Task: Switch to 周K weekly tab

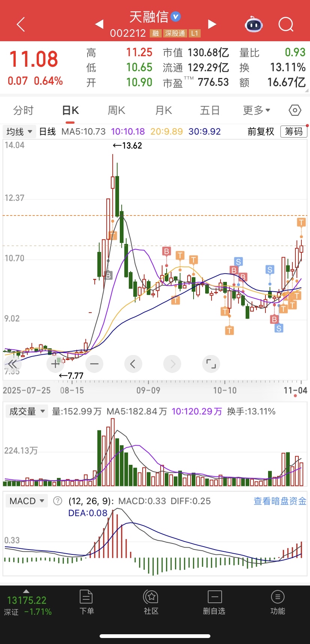Action: click(x=116, y=110)
